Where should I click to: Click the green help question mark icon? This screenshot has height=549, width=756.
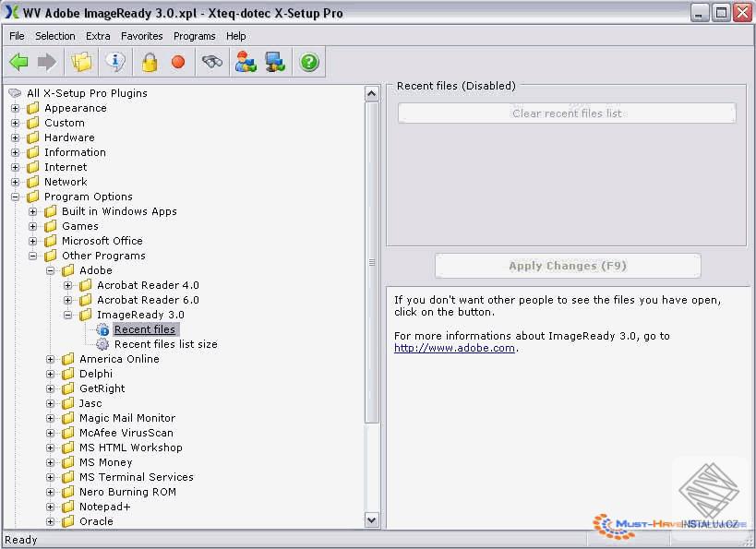309,62
